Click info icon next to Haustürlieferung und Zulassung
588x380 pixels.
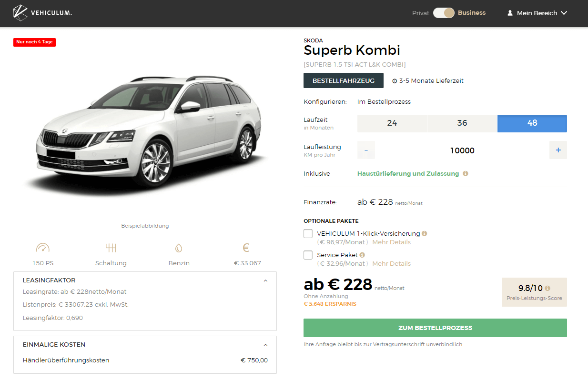point(466,174)
